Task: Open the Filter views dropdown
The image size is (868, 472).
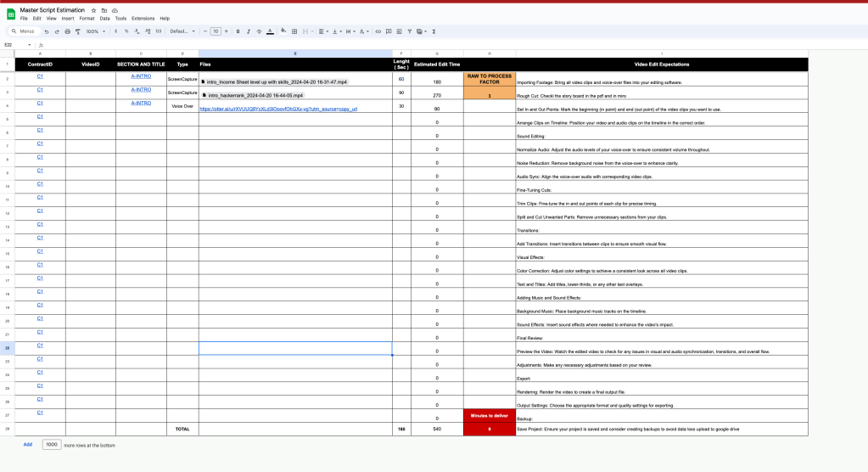Action: 421,31
